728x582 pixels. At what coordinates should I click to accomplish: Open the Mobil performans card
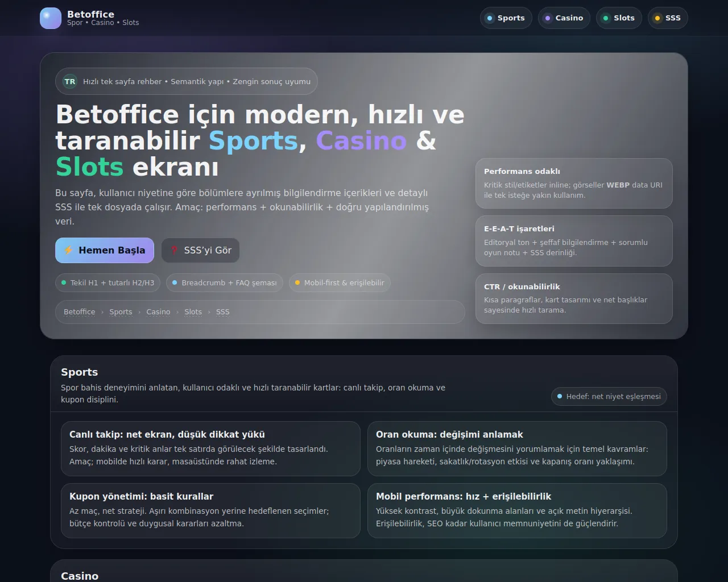pyautogui.click(x=517, y=510)
